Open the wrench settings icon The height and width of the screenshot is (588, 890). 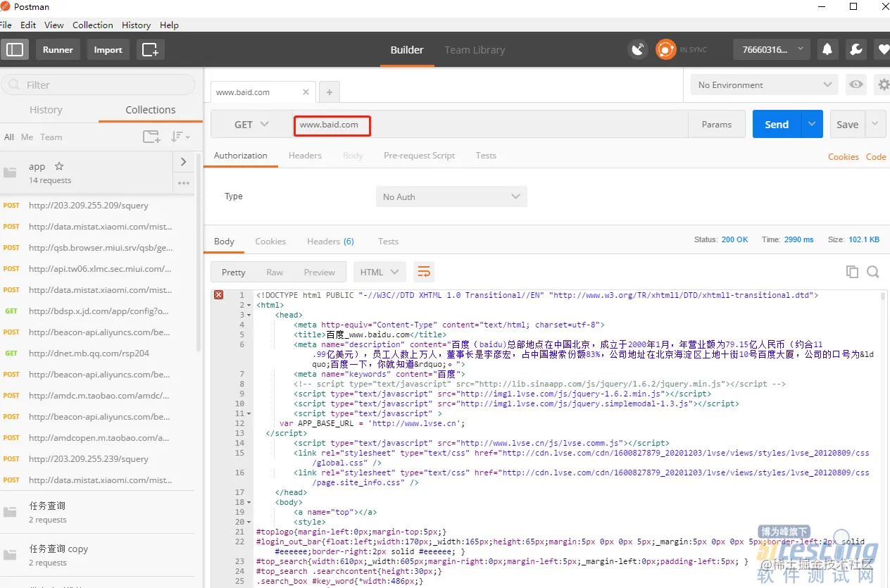pyautogui.click(x=856, y=49)
